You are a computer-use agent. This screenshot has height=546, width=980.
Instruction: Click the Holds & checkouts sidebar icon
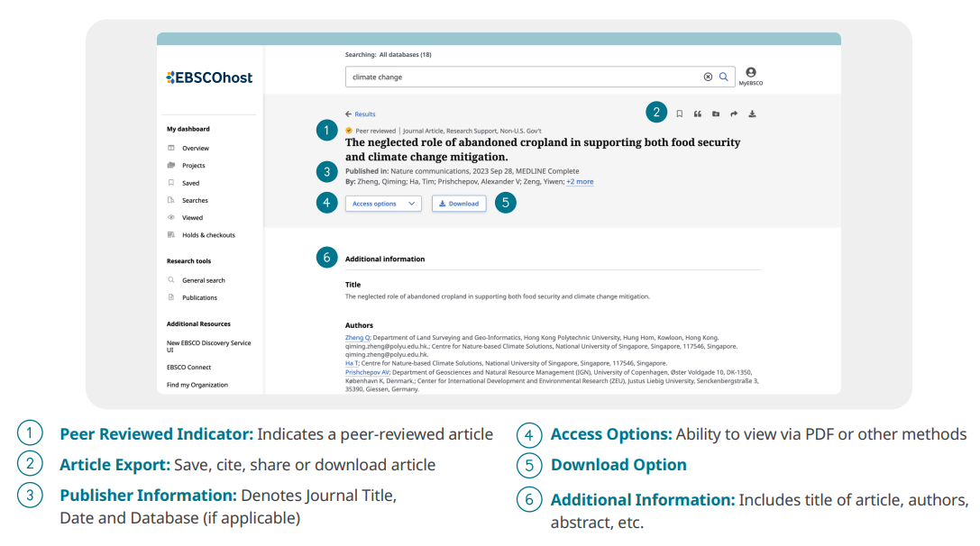click(171, 235)
